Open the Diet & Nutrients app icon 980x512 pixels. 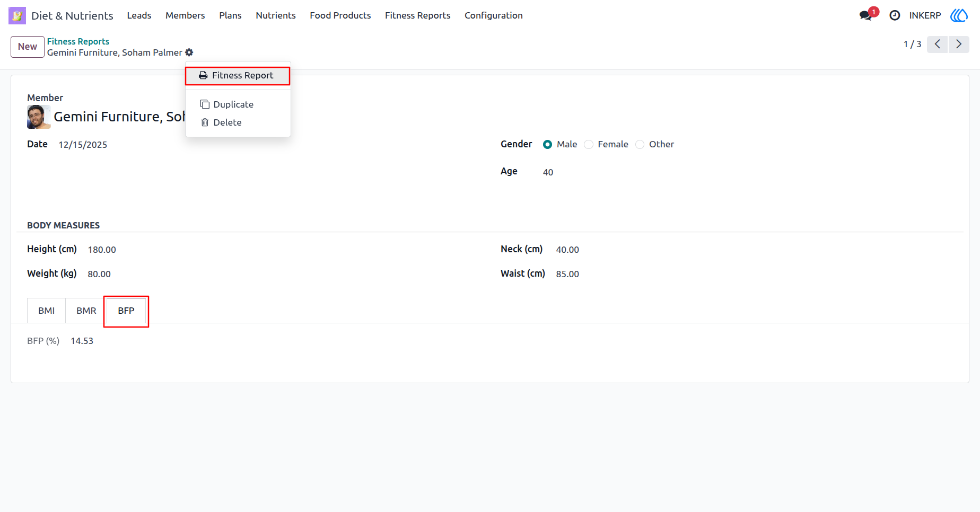pos(17,15)
